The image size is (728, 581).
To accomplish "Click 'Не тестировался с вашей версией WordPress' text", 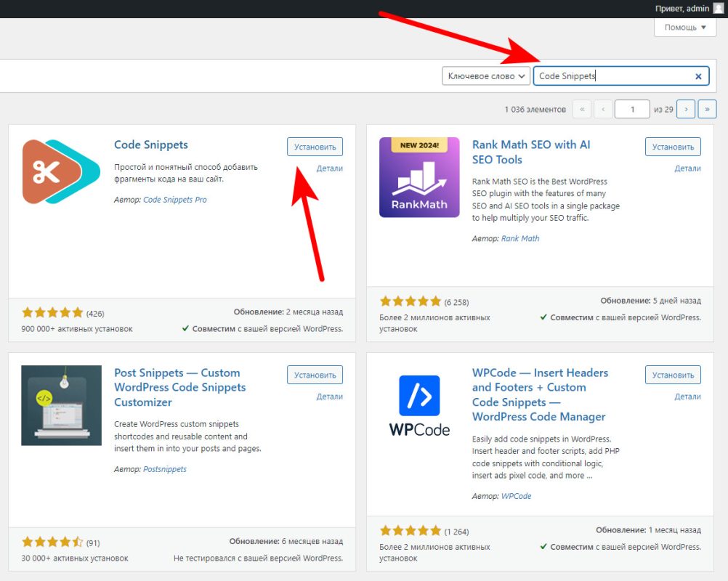I will click(x=258, y=558).
